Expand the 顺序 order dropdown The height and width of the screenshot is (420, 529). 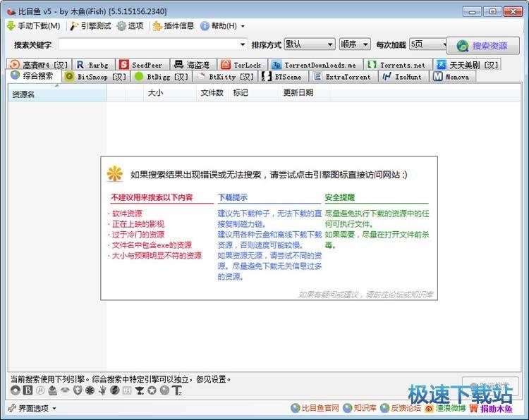[x=354, y=44]
